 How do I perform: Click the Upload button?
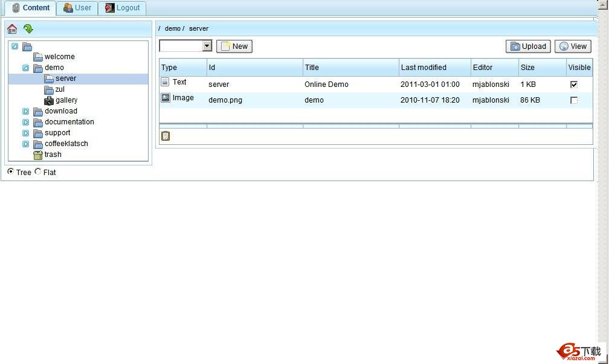click(x=528, y=46)
